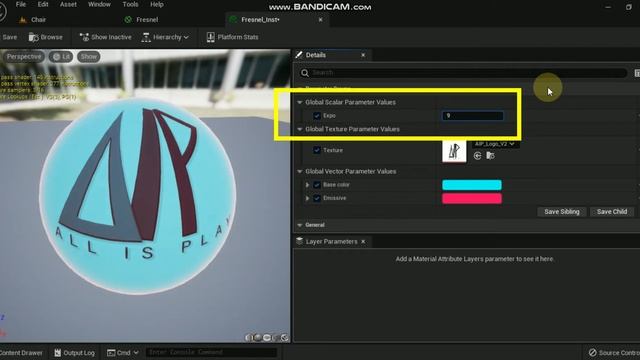Open Source Control status menu
This screenshot has height=360, width=640.
pyautogui.click(x=614, y=353)
